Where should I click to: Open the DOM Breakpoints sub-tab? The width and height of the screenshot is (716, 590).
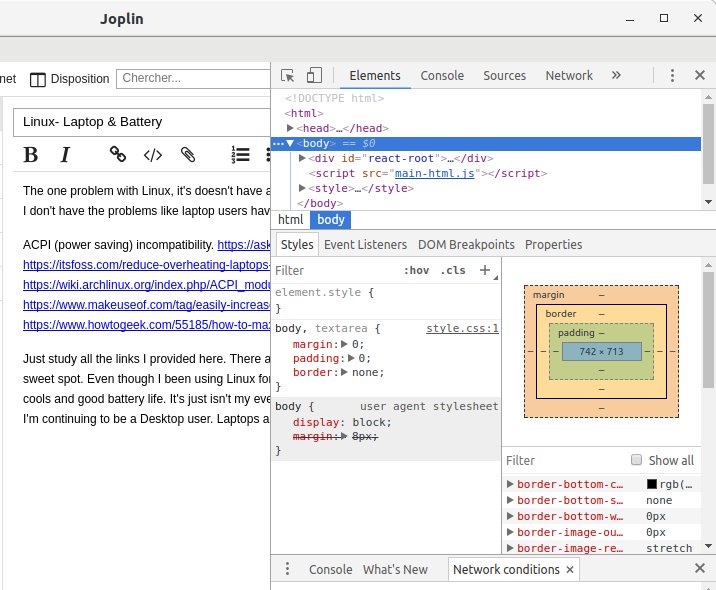coord(466,245)
